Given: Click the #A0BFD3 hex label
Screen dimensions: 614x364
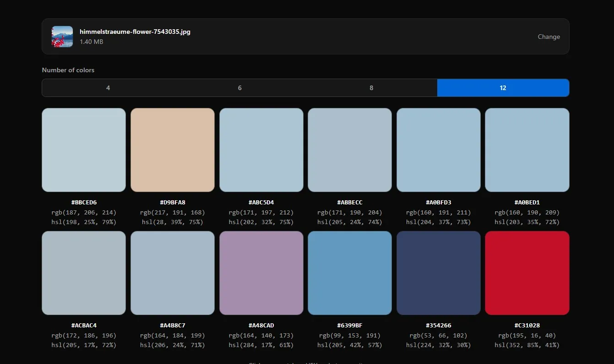Looking at the screenshot, I should [439, 202].
